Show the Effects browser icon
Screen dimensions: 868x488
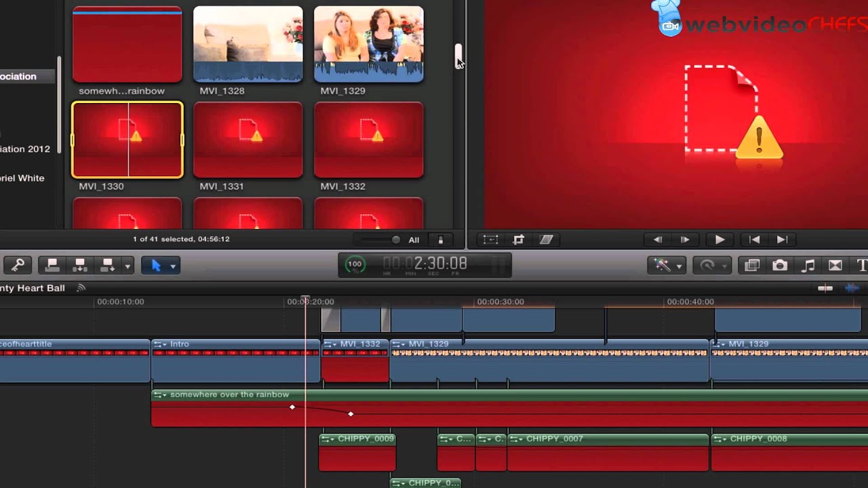(x=752, y=266)
